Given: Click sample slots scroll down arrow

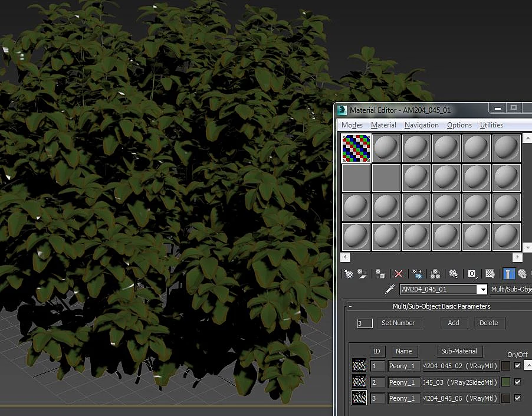Looking at the screenshot, I should [x=527, y=247].
